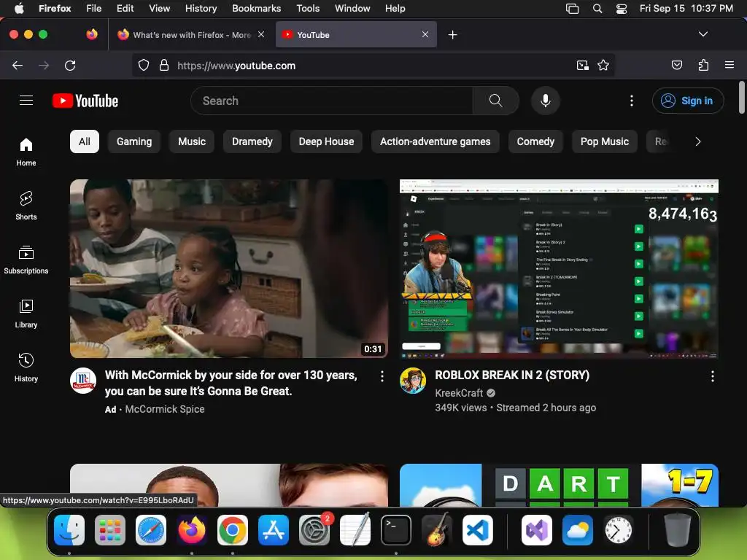Open the YouTube hamburger guide menu
This screenshot has height=560, width=747.
click(x=26, y=101)
